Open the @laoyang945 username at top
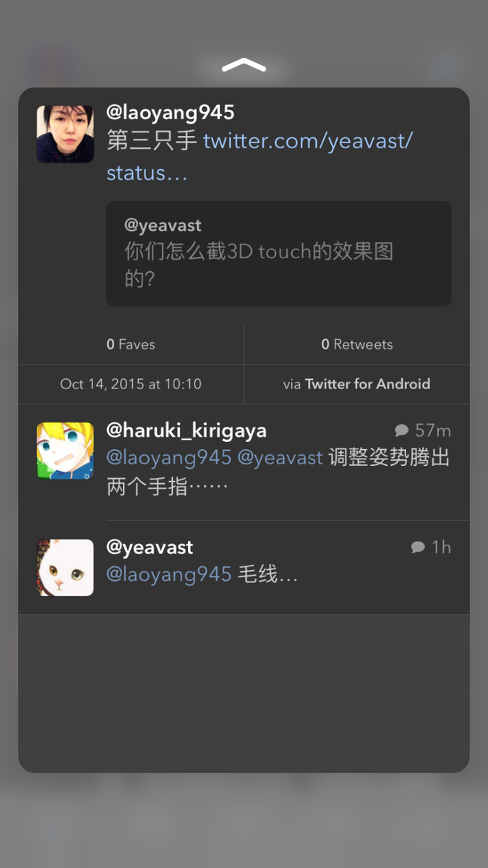 point(171,112)
